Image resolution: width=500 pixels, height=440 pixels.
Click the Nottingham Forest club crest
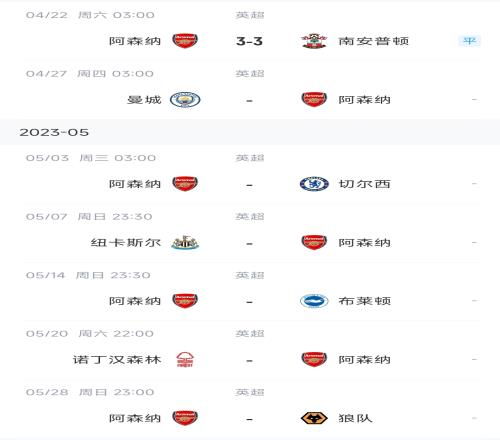(x=185, y=359)
